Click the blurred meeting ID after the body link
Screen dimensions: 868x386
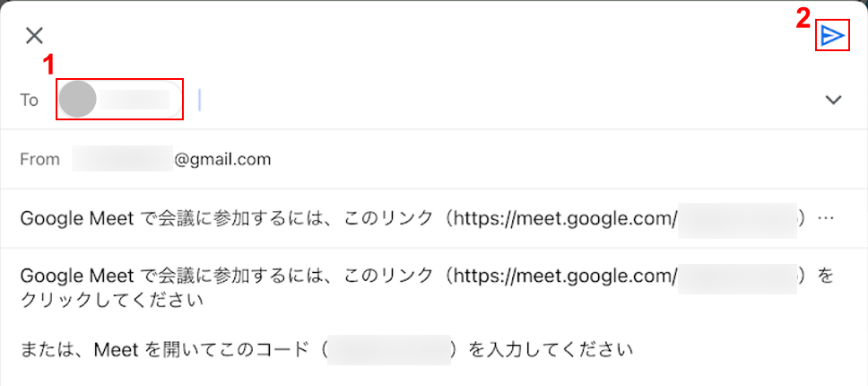[x=737, y=276]
